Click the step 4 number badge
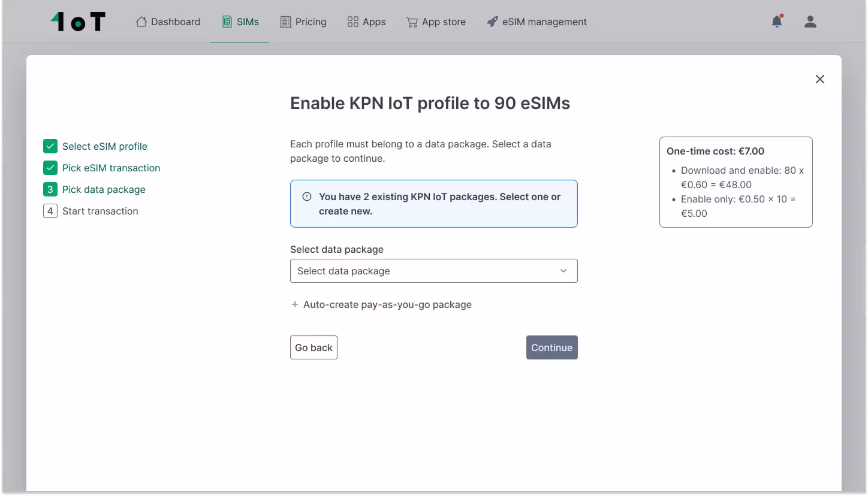 [x=50, y=211]
